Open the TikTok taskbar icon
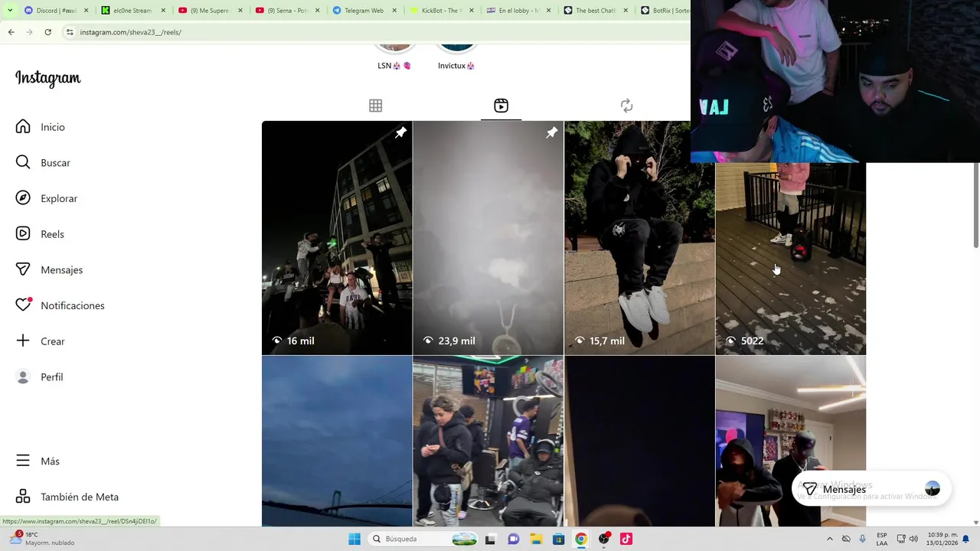Viewport: 980px width, 551px height. [x=626, y=539]
